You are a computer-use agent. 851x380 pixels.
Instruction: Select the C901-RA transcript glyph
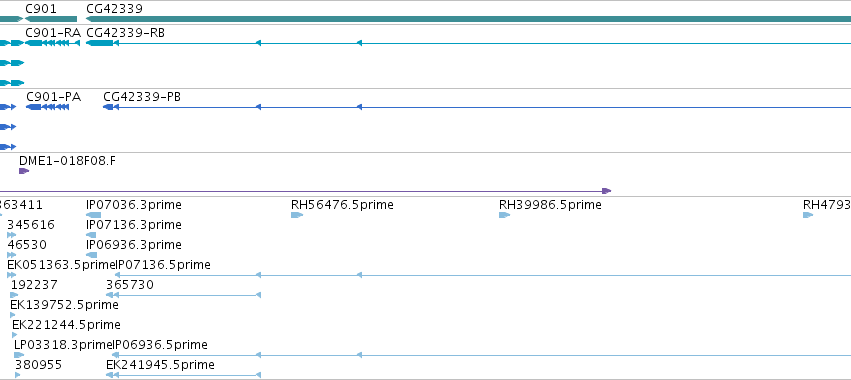53,43
